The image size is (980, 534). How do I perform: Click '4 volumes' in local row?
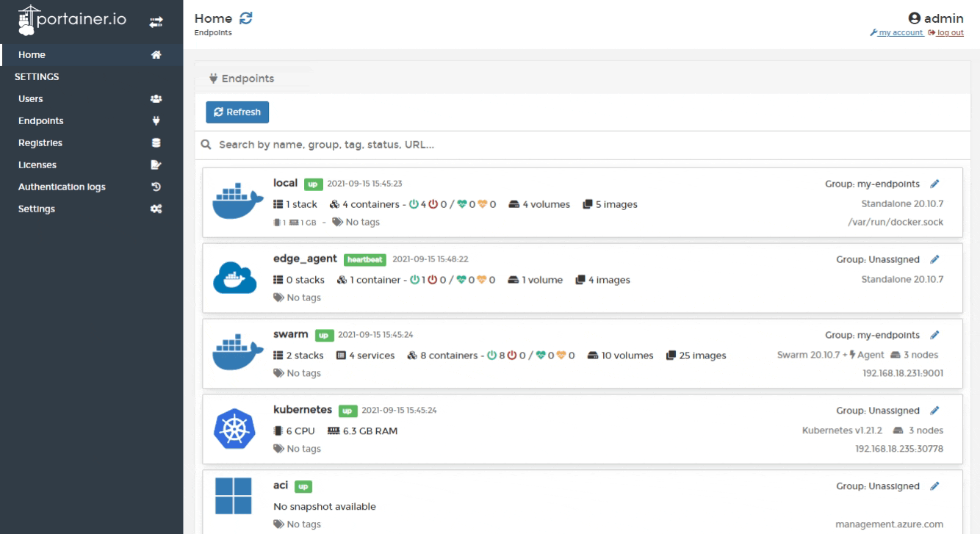click(539, 204)
